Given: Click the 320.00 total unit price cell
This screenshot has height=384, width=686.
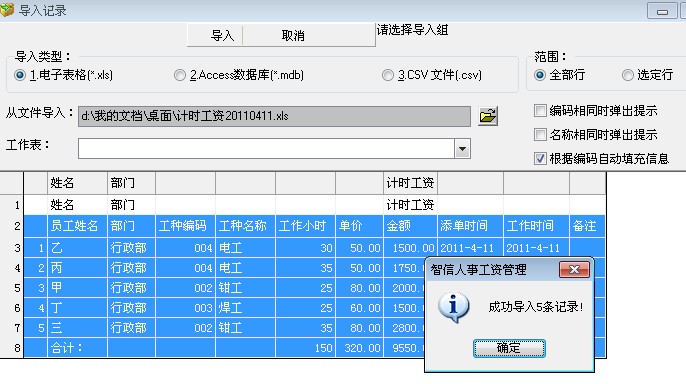Looking at the screenshot, I should [360, 348].
